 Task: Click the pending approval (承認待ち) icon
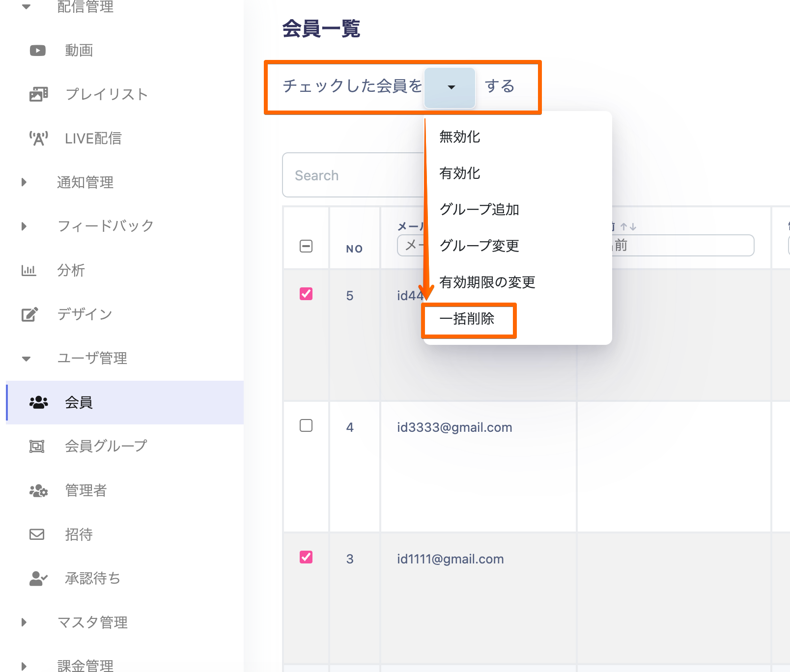coord(38,579)
